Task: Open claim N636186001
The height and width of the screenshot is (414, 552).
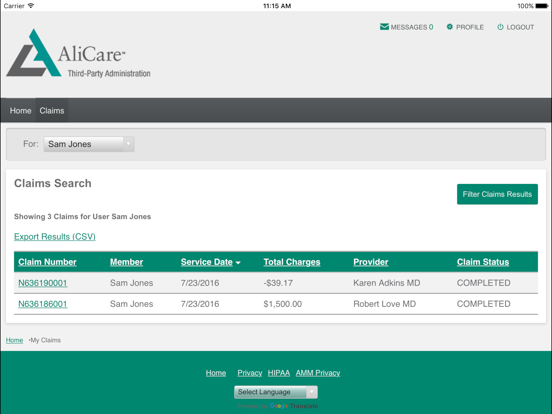Action: click(x=43, y=304)
